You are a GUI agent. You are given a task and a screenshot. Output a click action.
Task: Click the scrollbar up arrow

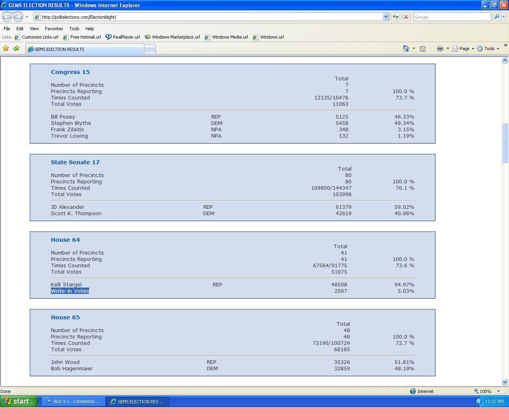(x=505, y=60)
